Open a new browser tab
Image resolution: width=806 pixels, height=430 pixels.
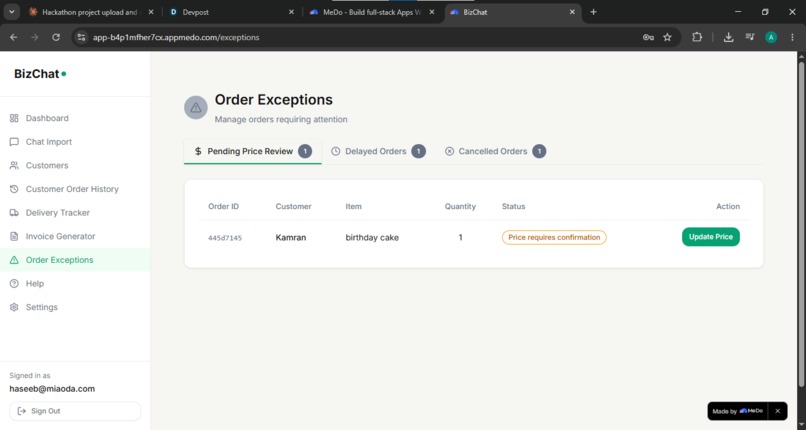click(x=593, y=12)
